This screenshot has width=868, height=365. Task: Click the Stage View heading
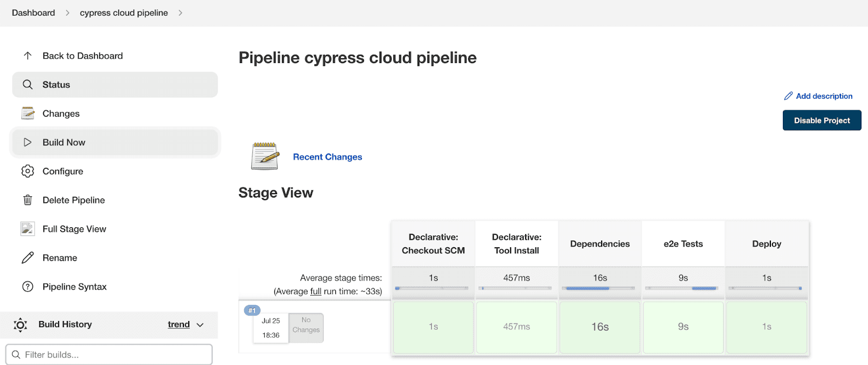[276, 193]
